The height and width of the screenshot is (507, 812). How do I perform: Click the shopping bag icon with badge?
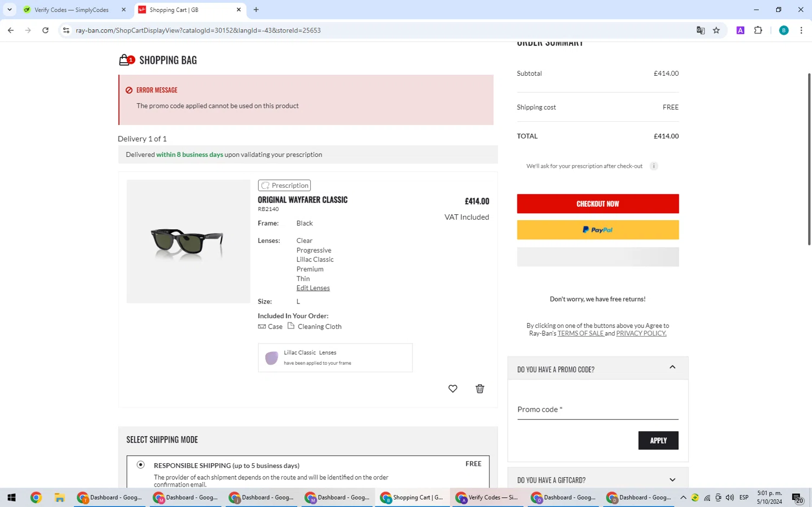[127, 60]
